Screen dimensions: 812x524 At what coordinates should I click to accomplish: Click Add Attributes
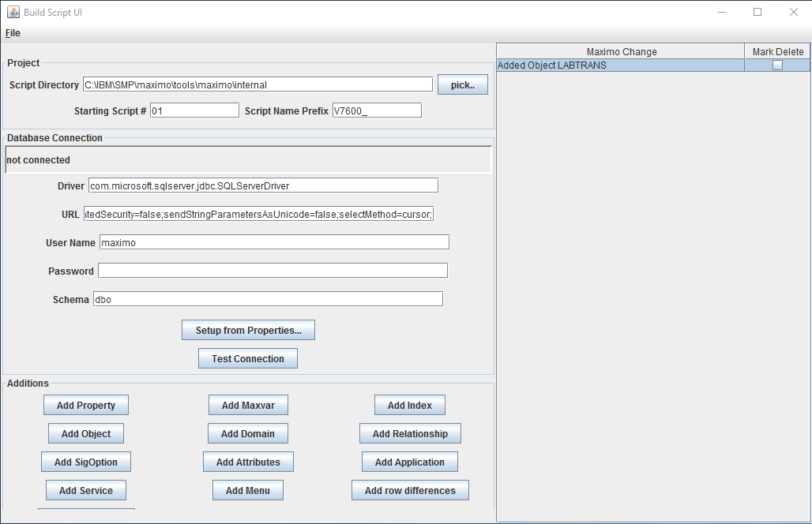[x=248, y=462]
